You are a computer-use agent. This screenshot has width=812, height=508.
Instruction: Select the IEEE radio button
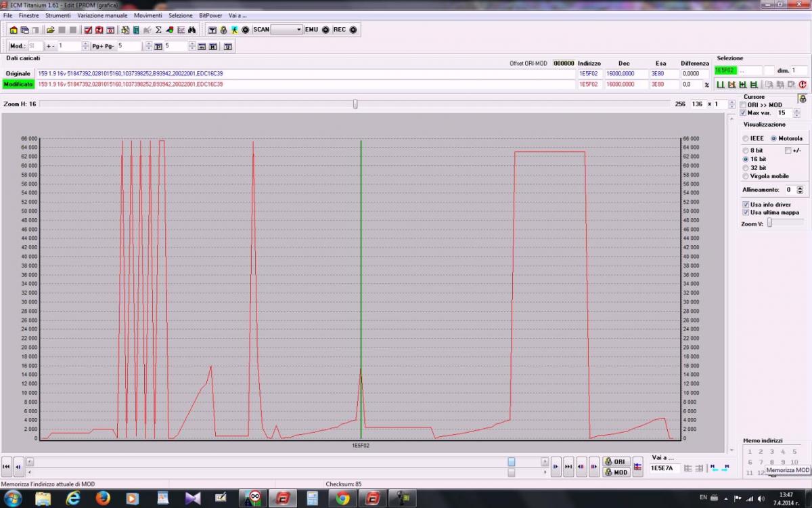click(745, 138)
